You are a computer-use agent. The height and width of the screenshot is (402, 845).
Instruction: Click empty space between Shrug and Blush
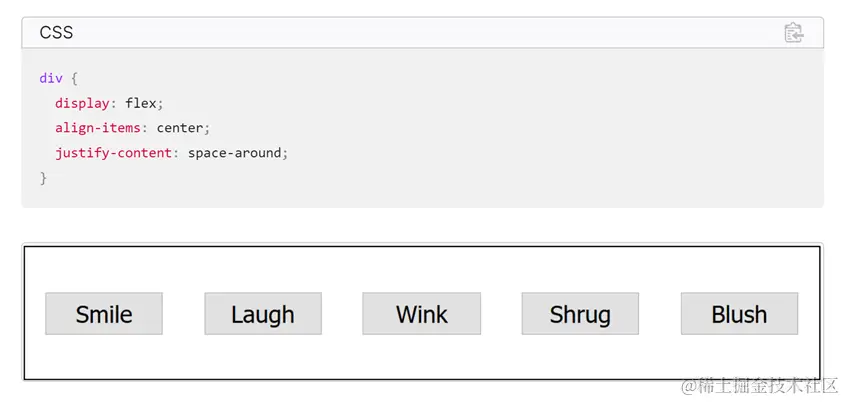[660, 314]
